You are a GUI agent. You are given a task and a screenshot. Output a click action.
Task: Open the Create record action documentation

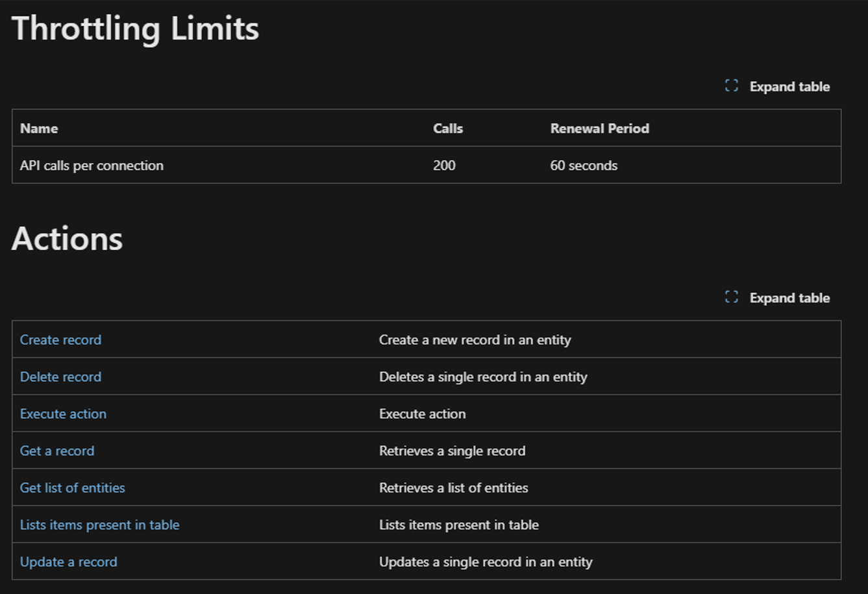pos(60,340)
